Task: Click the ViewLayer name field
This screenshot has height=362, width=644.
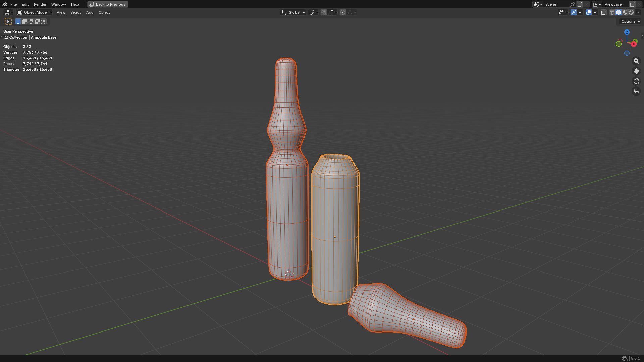Action: pyautogui.click(x=616, y=4)
